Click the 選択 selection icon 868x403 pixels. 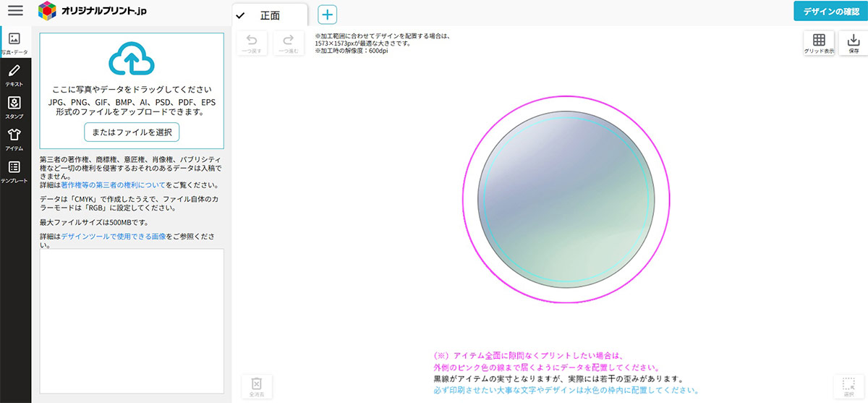(x=848, y=386)
